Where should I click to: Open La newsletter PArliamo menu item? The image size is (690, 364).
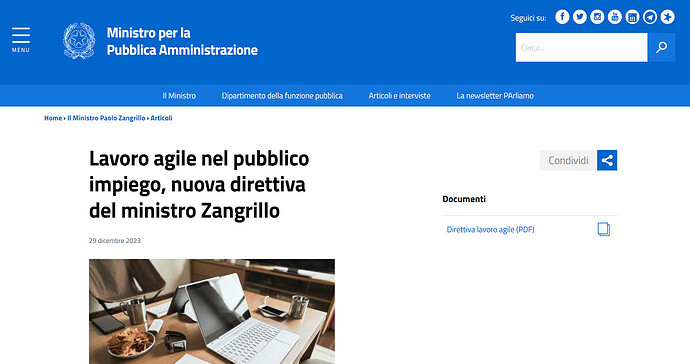click(495, 96)
